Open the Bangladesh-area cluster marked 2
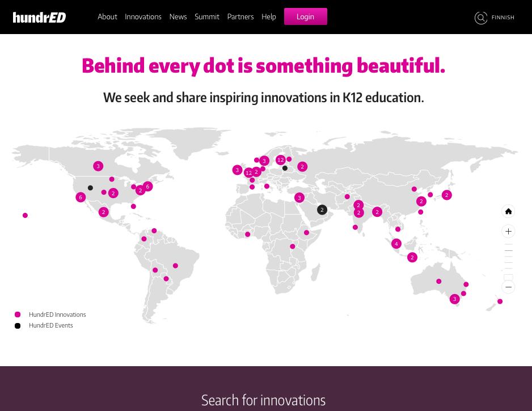This screenshot has width=532, height=411. tap(377, 212)
